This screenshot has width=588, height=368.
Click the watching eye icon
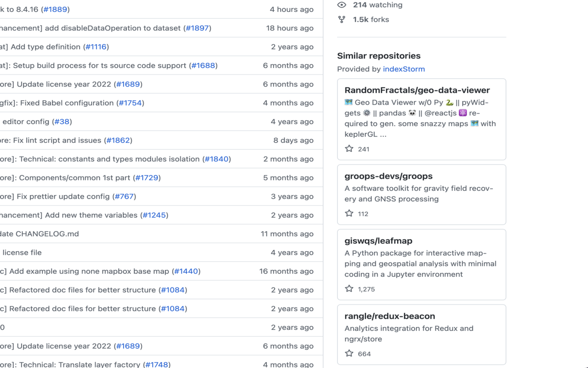(340, 5)
